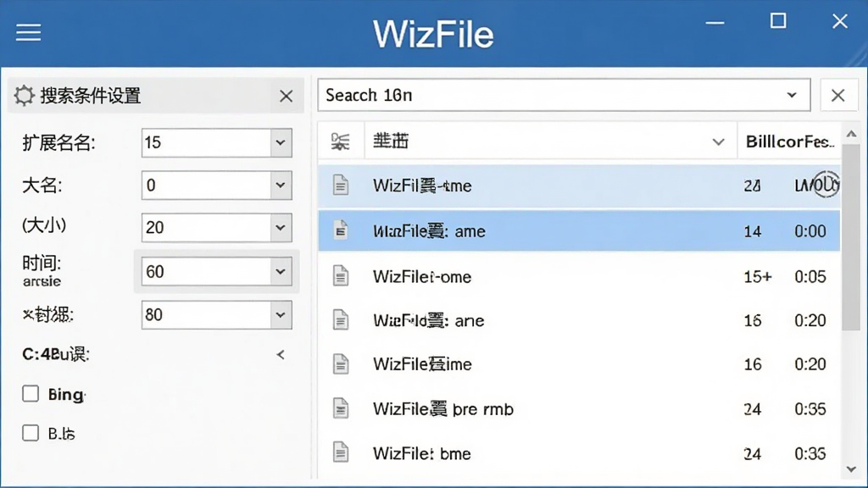Expand the (大小) dropdown showing 20
Image resolution: width=868 pixels, height=488 pixels.
pos(281,227)
